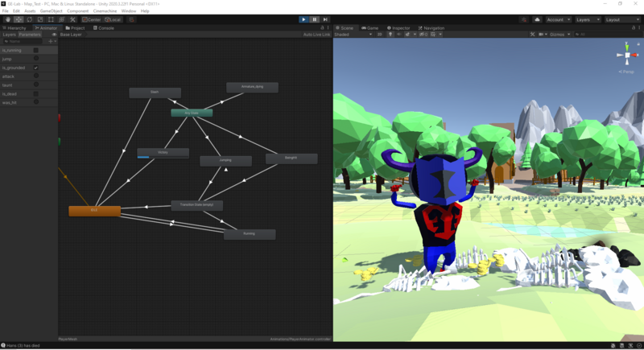
Task: Uncheck the is_grounded parameter checkbox
Action: click(x=36, y=68)
